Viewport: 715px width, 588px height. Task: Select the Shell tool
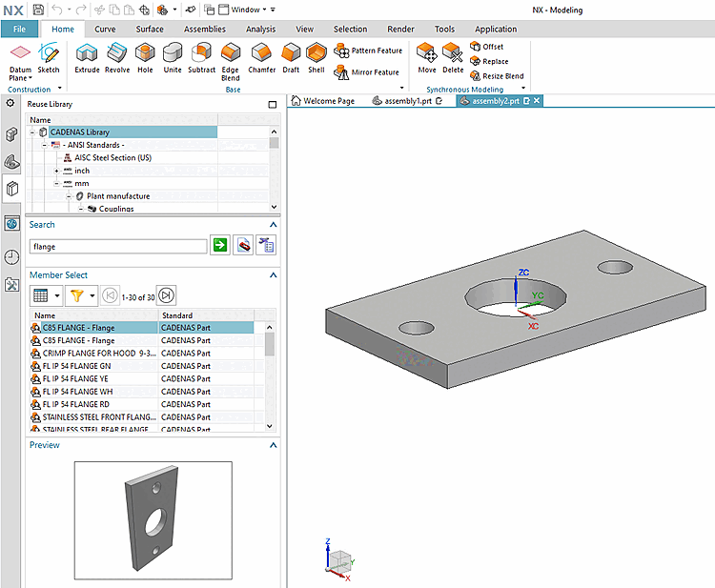(x=316, y=58)
